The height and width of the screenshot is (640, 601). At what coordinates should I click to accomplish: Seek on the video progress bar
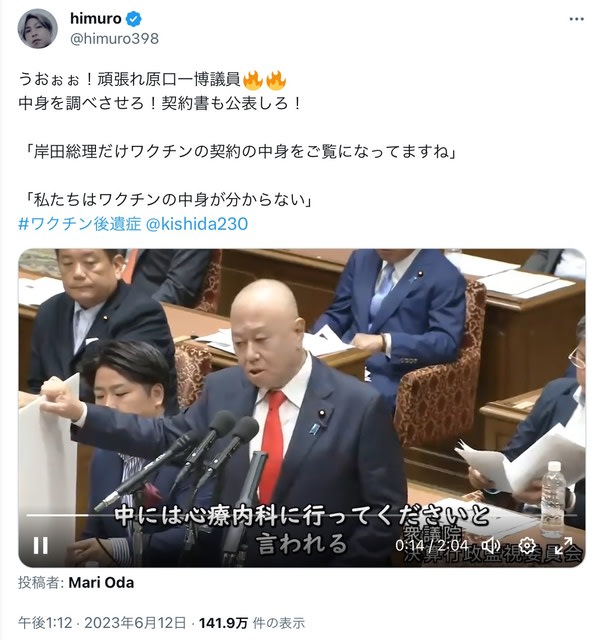coord(302,516)
